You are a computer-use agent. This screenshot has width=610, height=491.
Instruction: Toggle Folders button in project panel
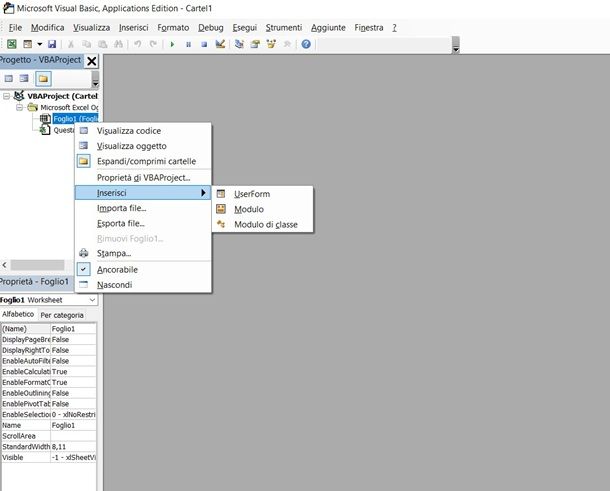click(x=43, y=79)
